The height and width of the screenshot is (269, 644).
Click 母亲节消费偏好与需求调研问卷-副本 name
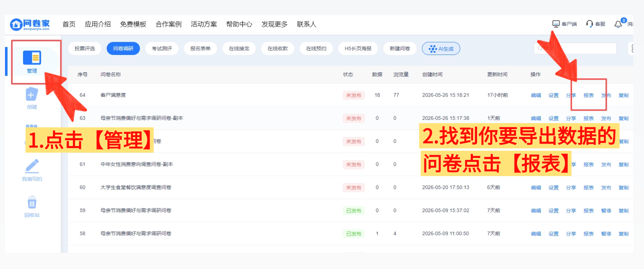click(x=142, y=118)
